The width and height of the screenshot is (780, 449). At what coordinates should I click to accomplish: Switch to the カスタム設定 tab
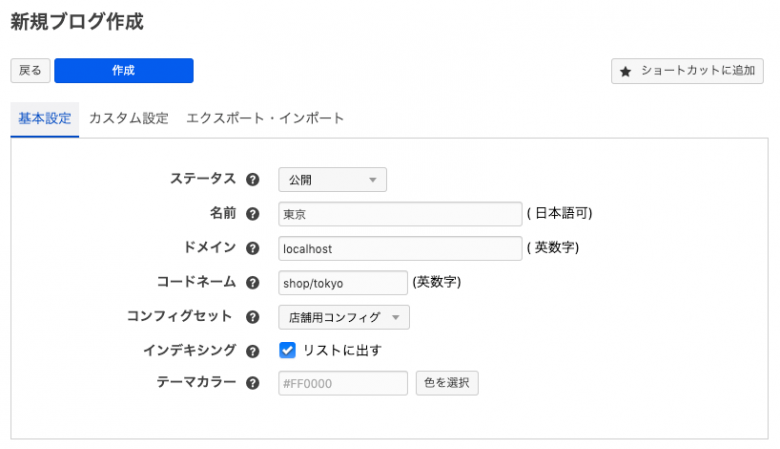pos(128,118)
